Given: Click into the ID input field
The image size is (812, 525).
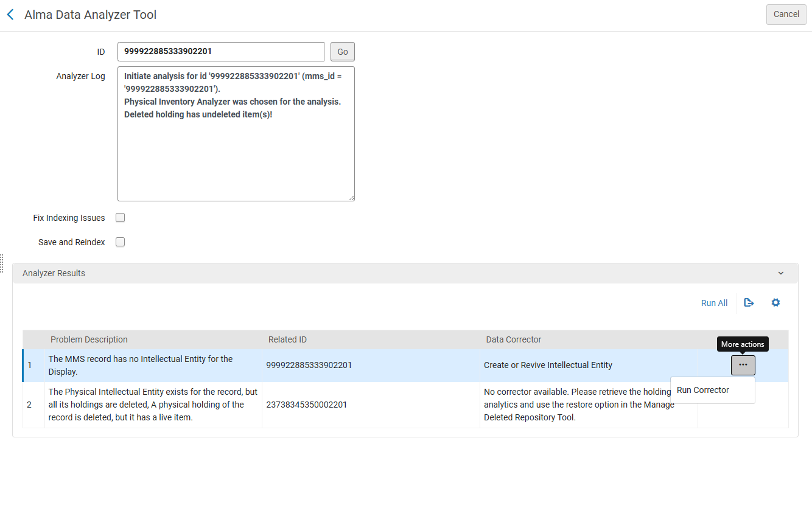Looking at the screenshot, I should 221,52.
